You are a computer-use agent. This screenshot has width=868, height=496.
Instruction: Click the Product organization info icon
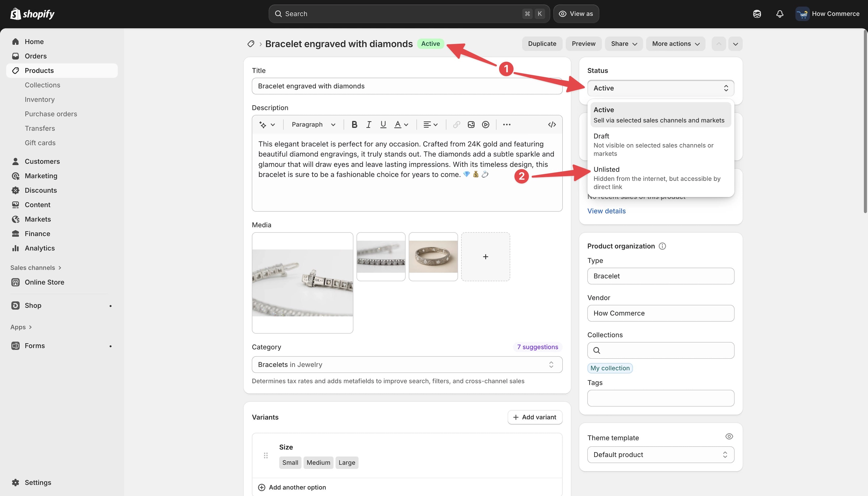pyautogui.click(x=662, y=246)
